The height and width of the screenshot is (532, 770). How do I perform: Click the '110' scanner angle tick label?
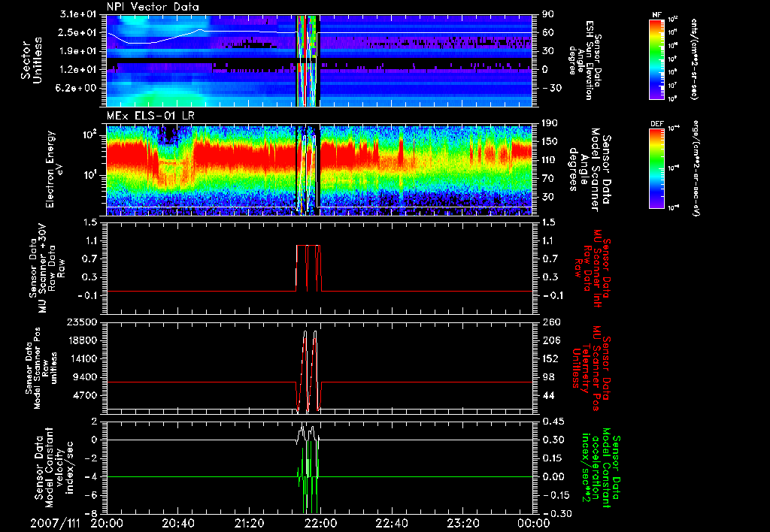550,160
